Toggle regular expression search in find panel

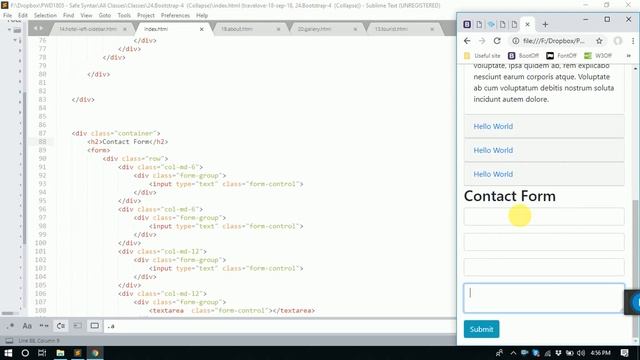coord(10,326)
